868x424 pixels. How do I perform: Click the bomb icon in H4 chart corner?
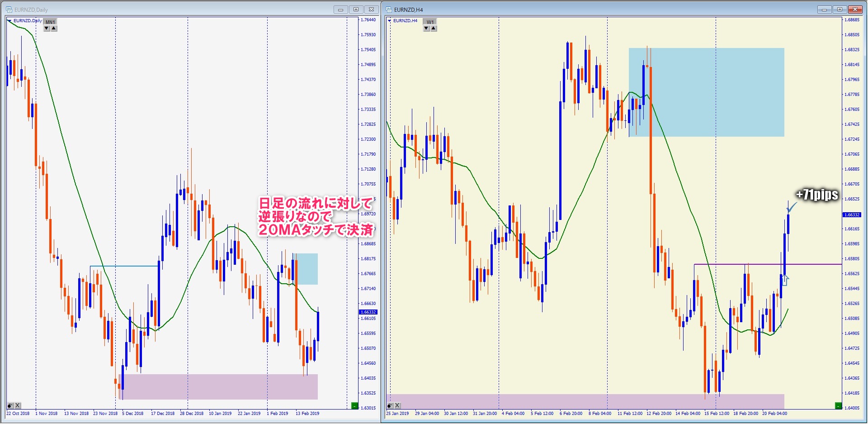coord(390,405)
